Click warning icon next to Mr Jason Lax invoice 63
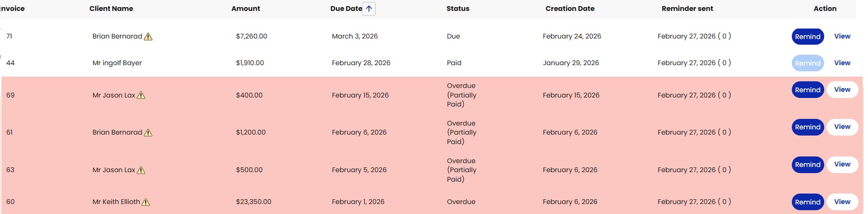 pyautogui.click(x=141, y=170)
